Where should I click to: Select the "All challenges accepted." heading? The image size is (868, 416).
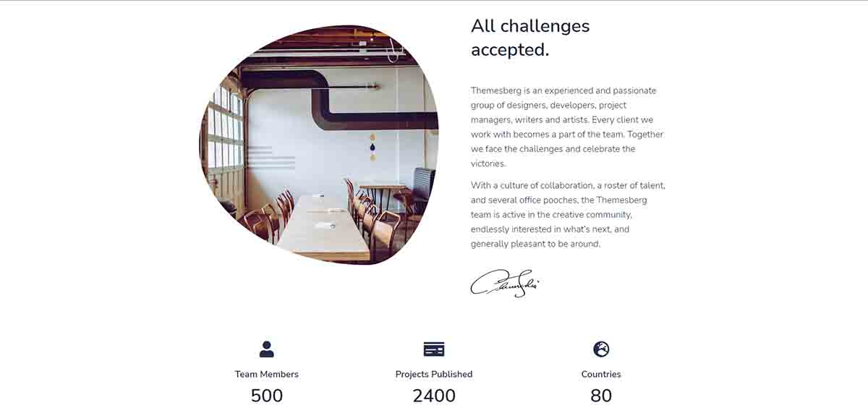click(530, 38)
